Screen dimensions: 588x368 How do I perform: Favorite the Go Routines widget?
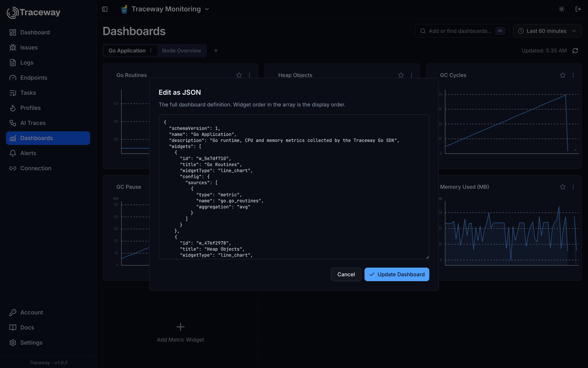click(x=239, y=75)
